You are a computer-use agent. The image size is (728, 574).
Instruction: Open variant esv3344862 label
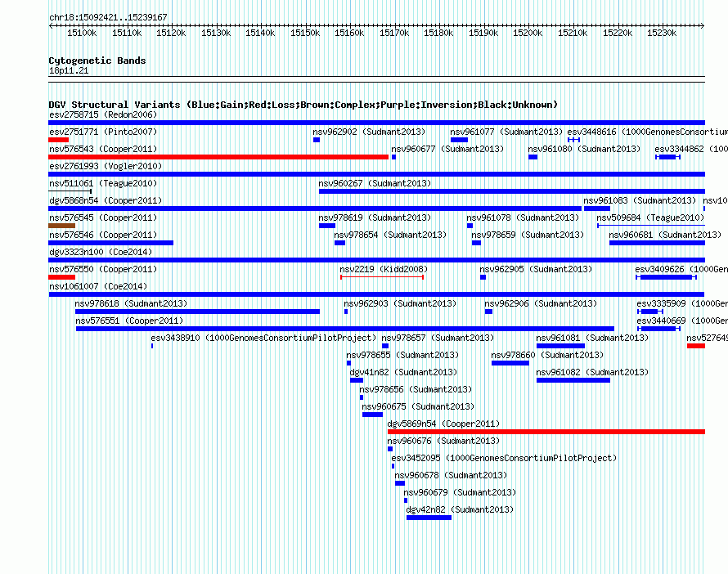pyautogui.click(x=691, y=149)
